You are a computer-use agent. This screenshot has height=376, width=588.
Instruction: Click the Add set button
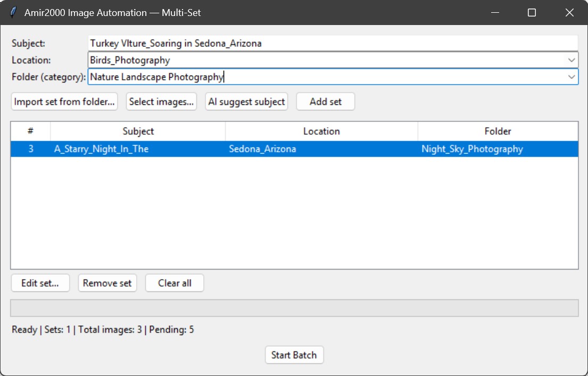click(x=325, y=102)
